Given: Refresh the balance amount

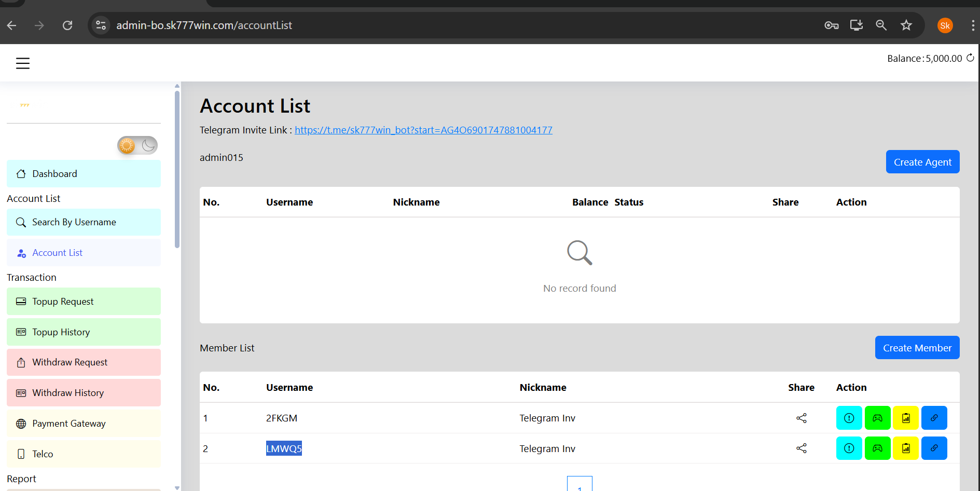Looking at the screenshot, I should [x=970, y=58].
